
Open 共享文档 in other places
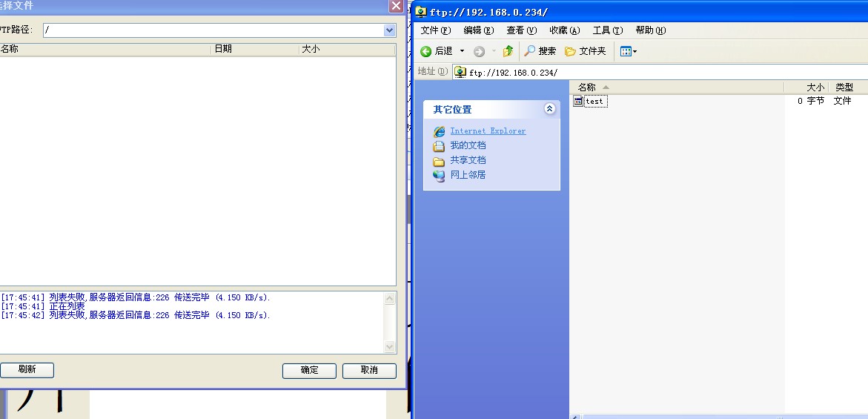click(x=468, y=160)
